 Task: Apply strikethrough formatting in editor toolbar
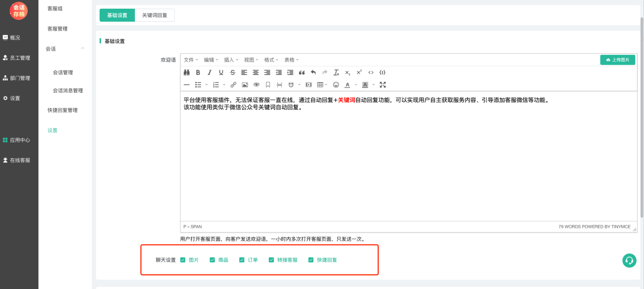(x=233, y=72)
